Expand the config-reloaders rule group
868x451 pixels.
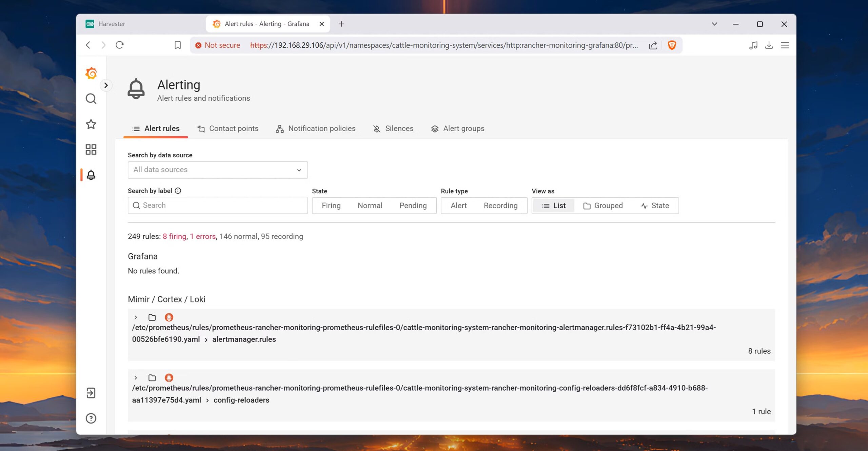(136, 378)
